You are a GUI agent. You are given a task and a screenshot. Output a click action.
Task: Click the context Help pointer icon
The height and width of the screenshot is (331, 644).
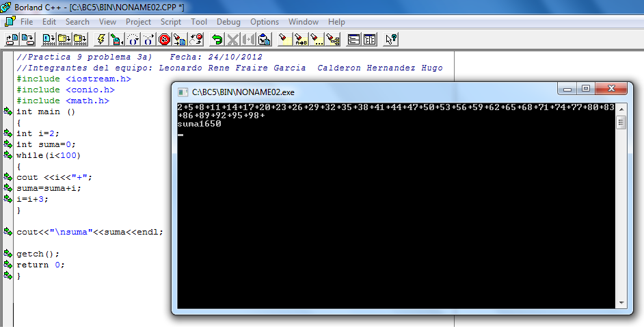click(x=390, y=40)
